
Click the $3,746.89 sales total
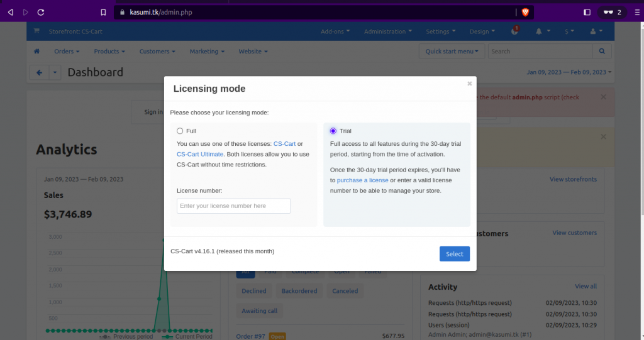point(68,214)
